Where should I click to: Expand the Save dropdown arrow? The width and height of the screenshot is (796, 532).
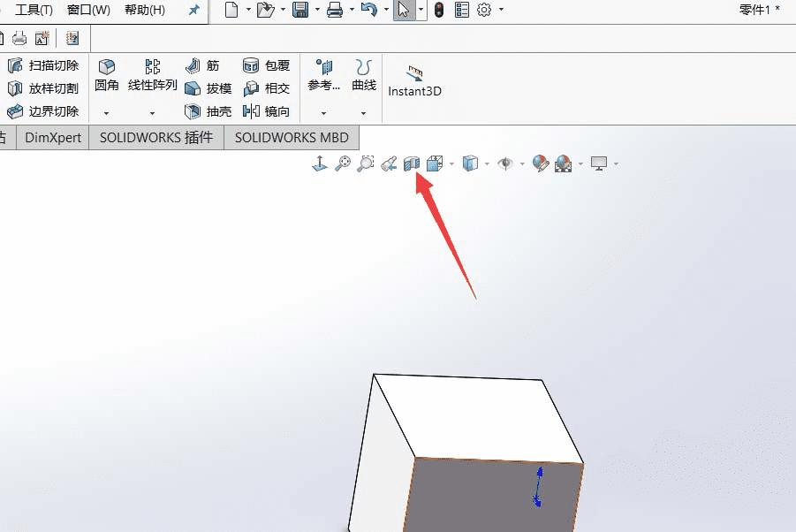point(317,10)
